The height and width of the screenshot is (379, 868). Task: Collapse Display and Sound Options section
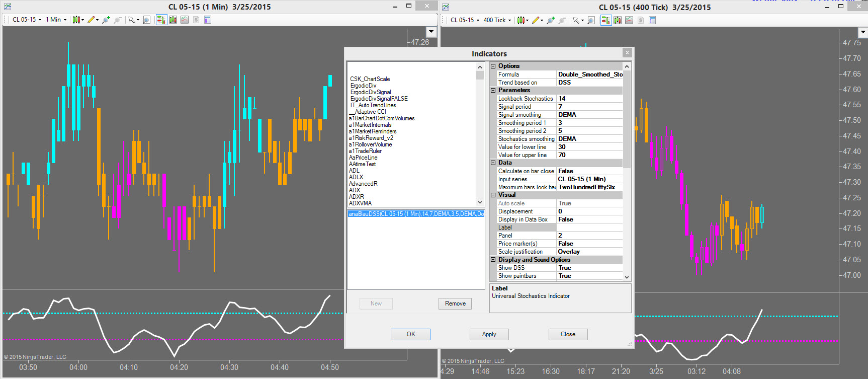(x=493, y=260)
